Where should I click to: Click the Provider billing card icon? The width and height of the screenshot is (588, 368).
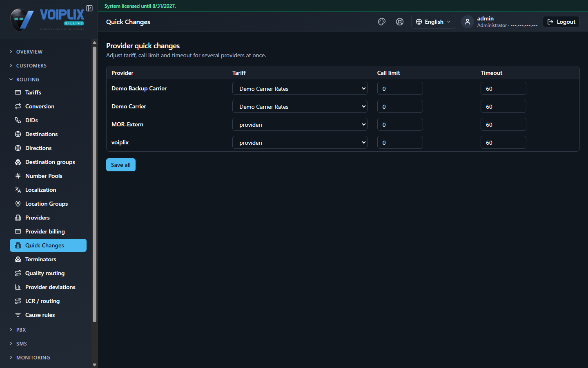[18, 231]
